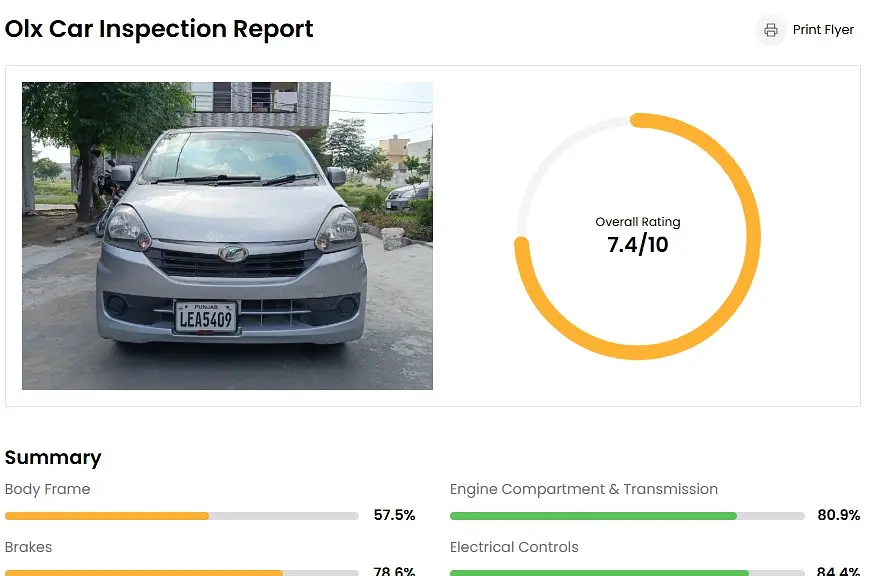Viewport: 870px width, 576px height.
Task: Click the orange Brakes progress bar
Action: (x=143, y=573)
